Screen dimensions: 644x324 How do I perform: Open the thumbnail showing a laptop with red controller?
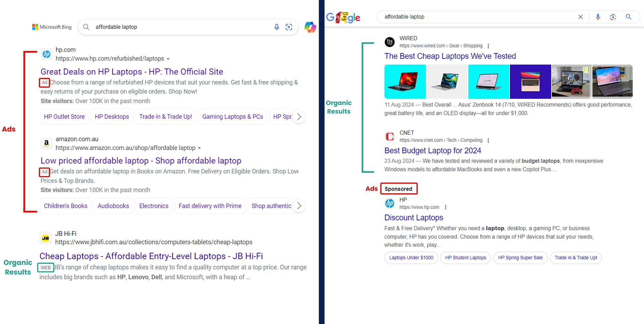coord(572,82)
